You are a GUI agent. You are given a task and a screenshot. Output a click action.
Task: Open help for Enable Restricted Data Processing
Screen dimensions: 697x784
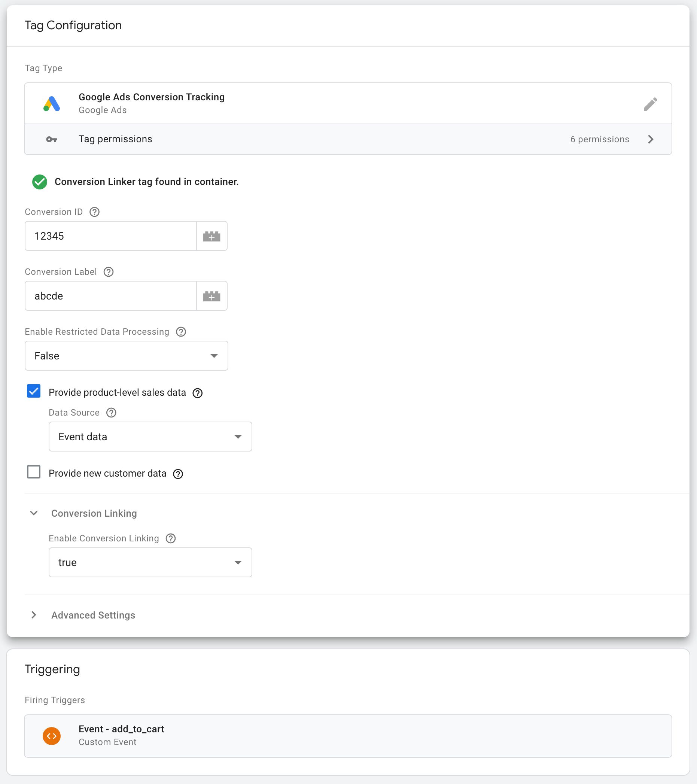(x=181, y=332)
